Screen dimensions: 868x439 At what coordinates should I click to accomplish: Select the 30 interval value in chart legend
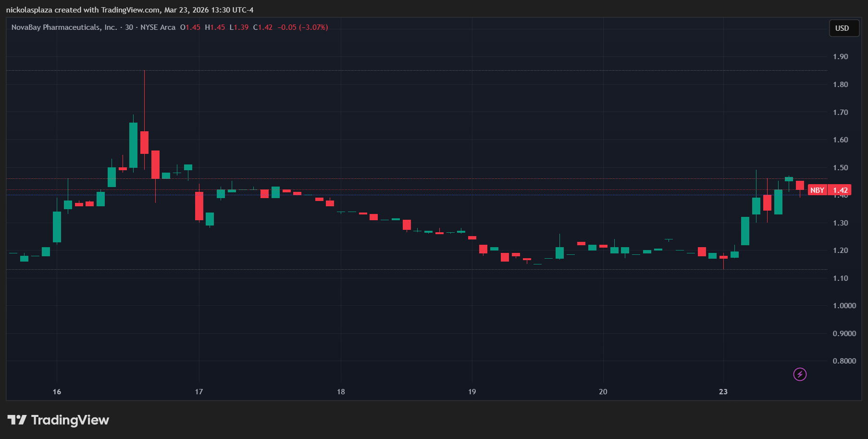coord(129,27)
